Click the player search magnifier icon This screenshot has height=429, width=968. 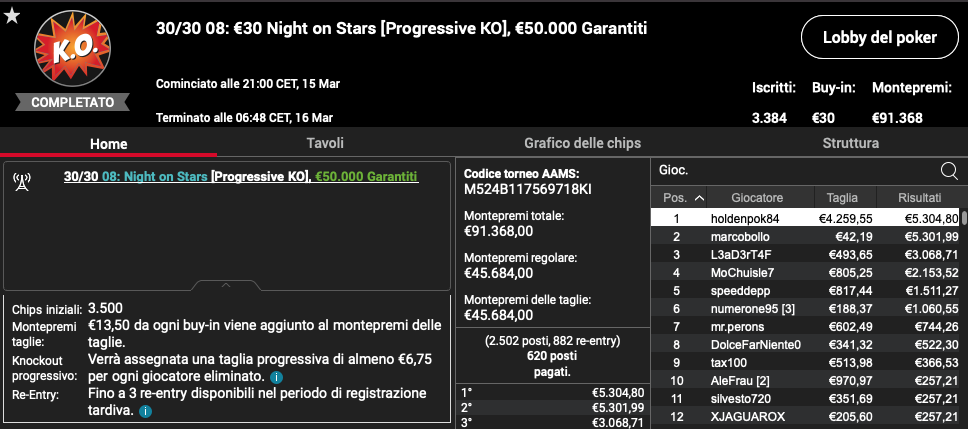click(x=948, y=170)
